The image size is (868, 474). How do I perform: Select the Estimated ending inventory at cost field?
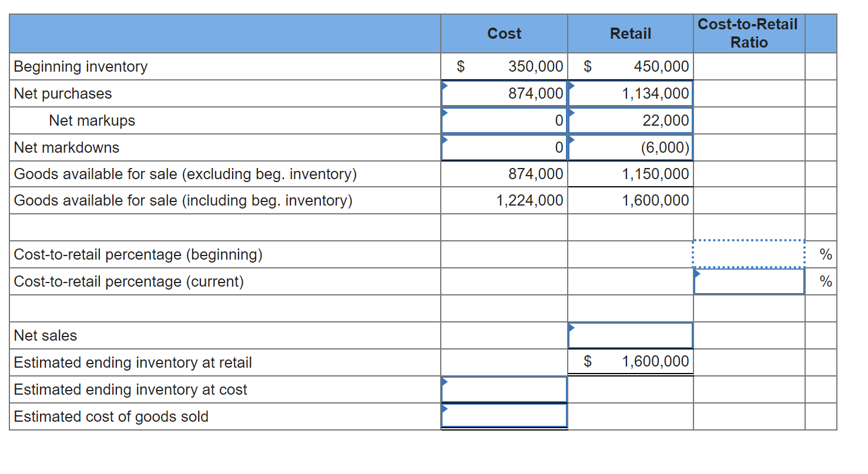(x=504, y=389)
